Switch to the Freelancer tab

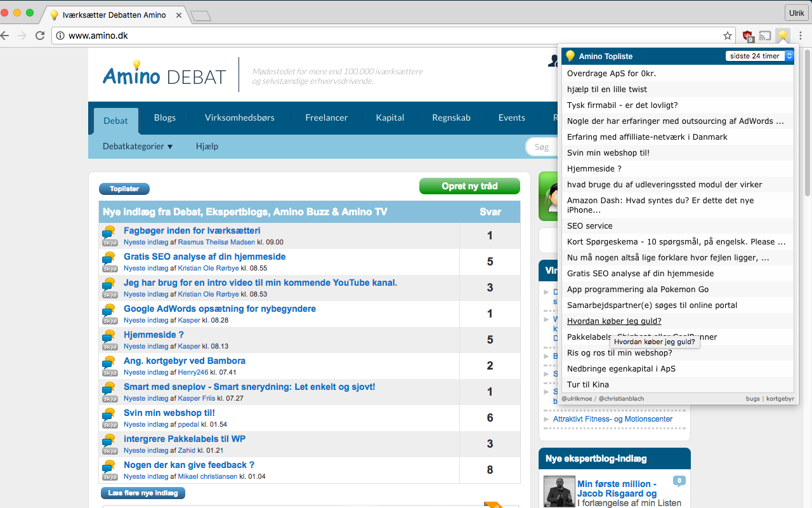(327, 117)
